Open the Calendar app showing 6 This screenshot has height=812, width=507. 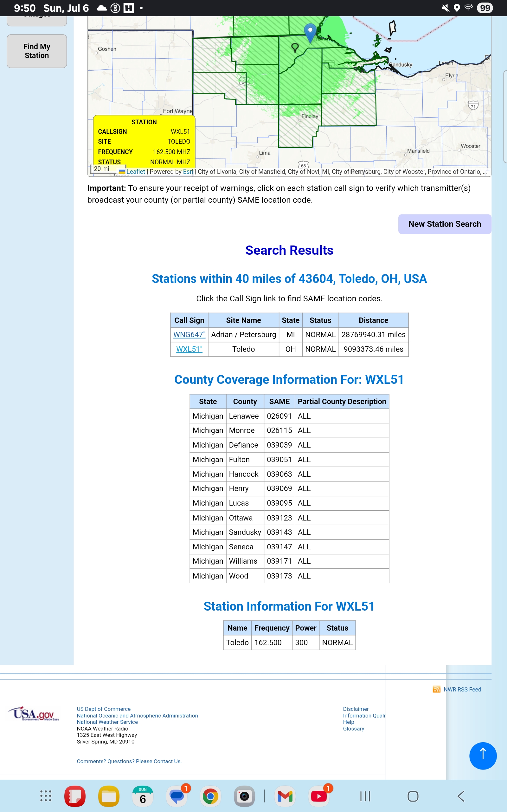point(143,796)
